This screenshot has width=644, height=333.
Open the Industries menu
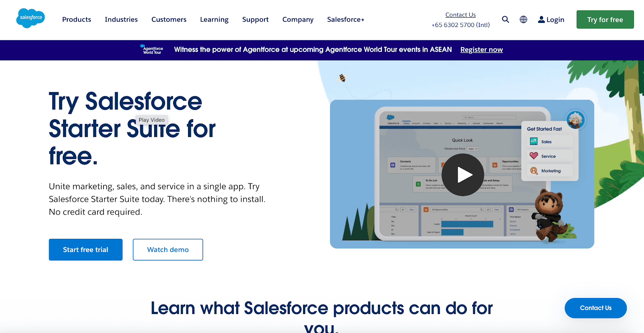tap(121, 19)
